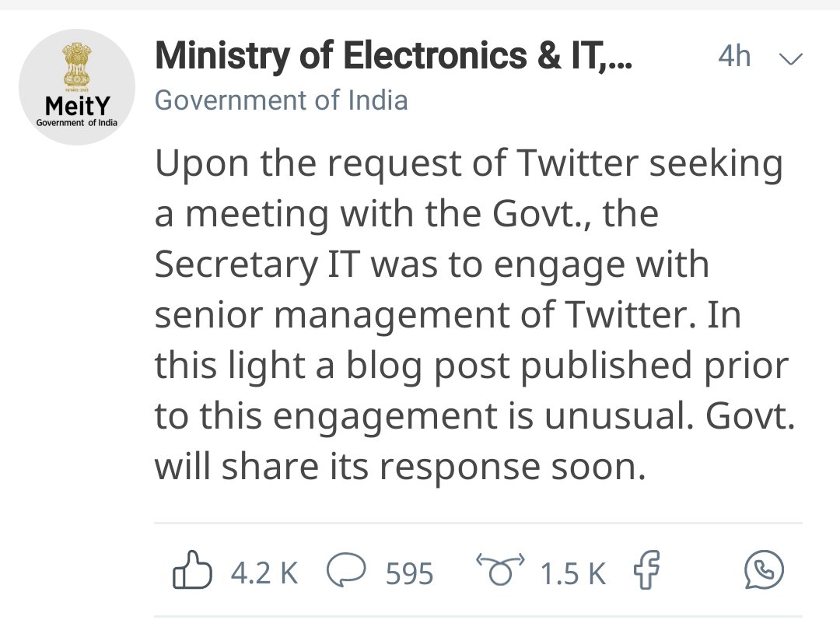Click the 'Secretary IT was to engage' line
The height and width of the screenshot is (620, 840).
[x=432, y=266]
